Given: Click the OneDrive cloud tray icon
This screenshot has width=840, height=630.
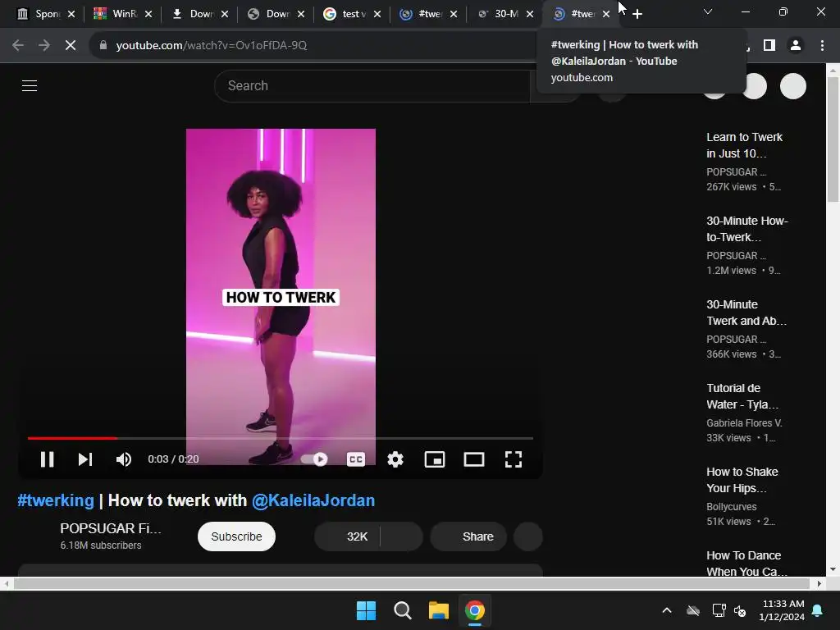Looking at the screenshot, I should 693,610.
